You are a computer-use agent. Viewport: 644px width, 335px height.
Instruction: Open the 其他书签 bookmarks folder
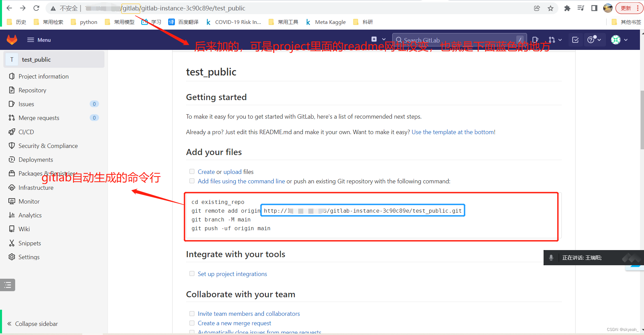pyautogui.click(x=626, y=22)
